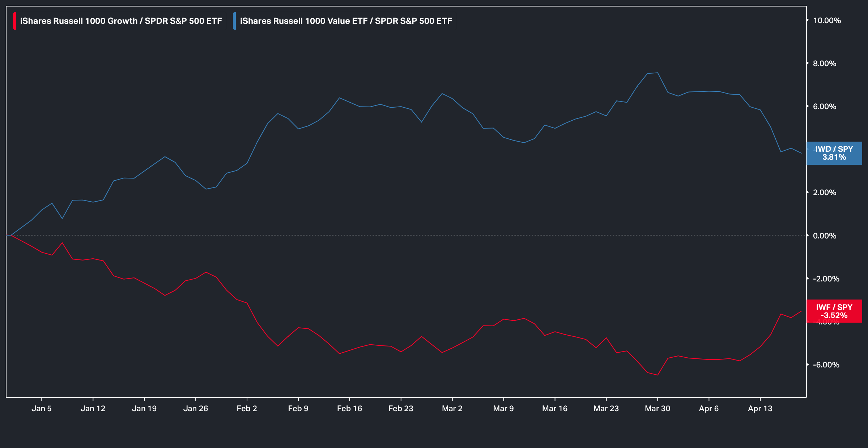Click the Apr 13 date label
The width and height of the screenshot is (868, 448).
tap(760, 409)
